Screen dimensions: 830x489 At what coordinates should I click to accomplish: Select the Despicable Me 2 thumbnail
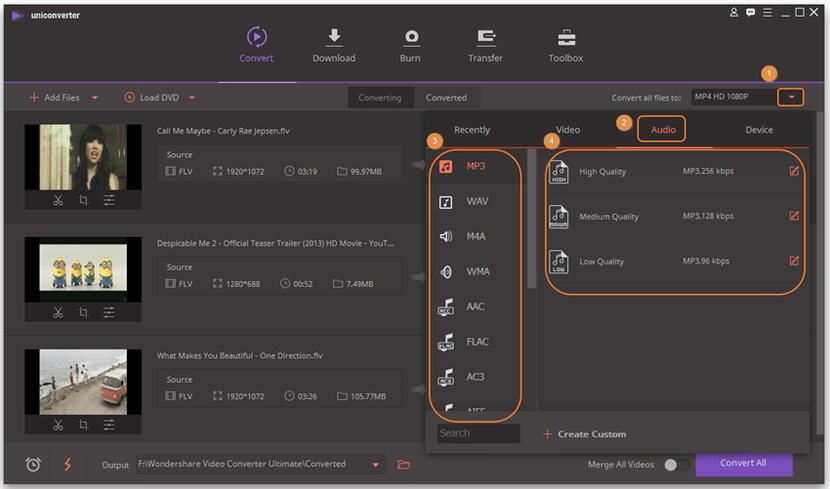83,269
